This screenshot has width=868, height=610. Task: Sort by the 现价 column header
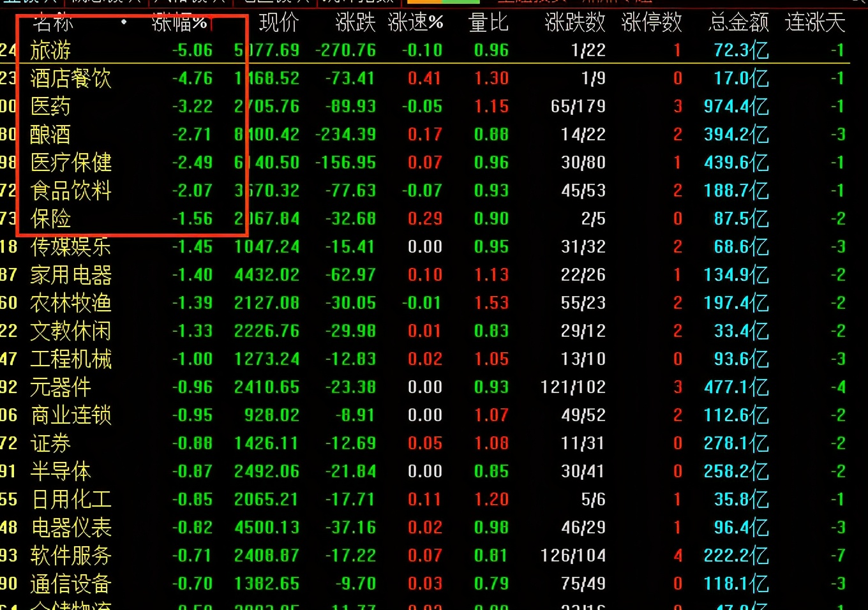pos(279,24)
